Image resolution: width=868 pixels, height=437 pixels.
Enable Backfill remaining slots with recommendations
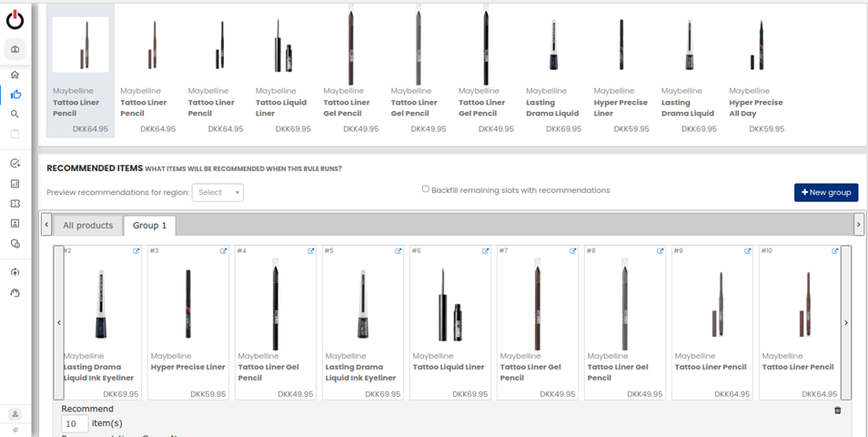click(x=426, y=189)
